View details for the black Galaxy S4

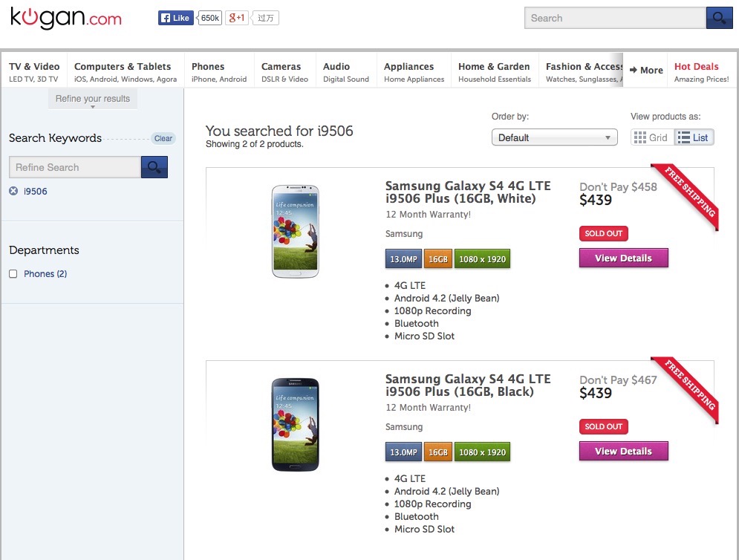coord(623,451)
